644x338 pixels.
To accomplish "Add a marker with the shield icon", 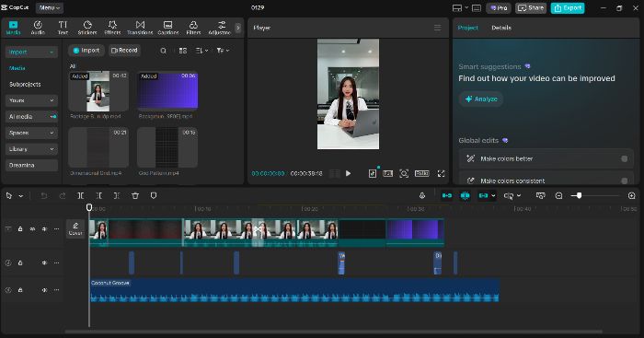I will (x=154, y=196).
